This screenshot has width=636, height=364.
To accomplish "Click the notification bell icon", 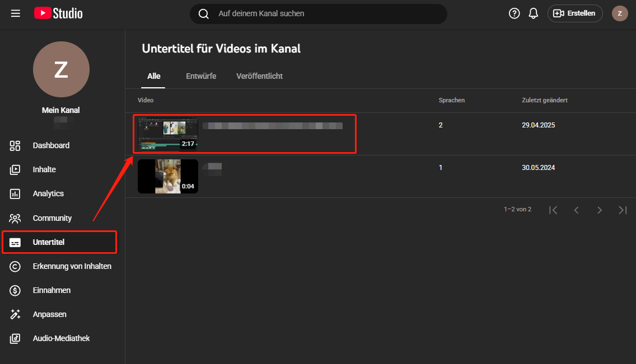I will 533,13.
